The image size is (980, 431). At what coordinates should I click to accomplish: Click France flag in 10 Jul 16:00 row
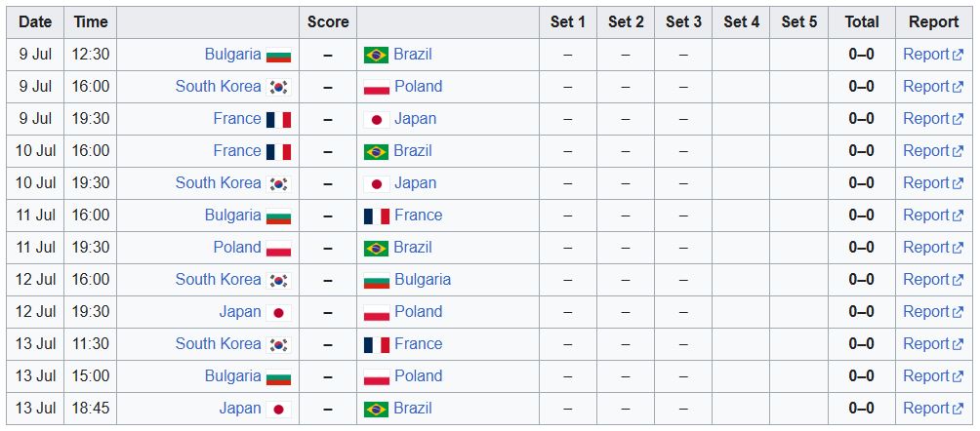278,152
